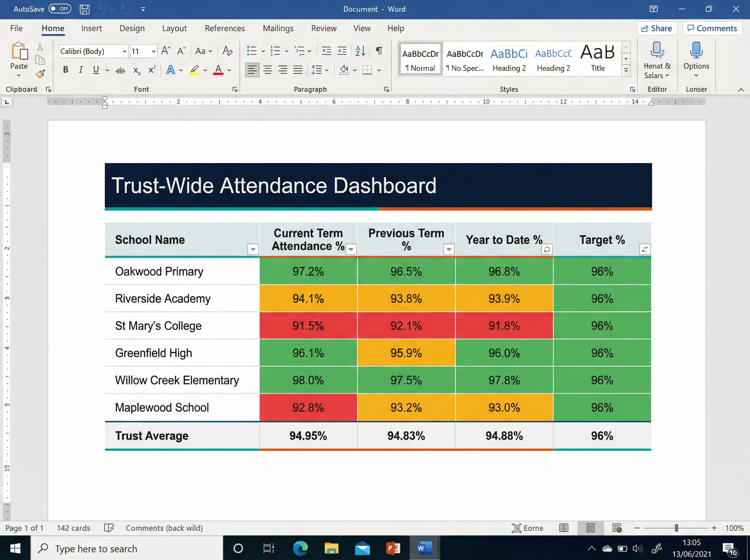750x560 pixels.
Task: Toggle Italic formatting
Action: (81, 69)
